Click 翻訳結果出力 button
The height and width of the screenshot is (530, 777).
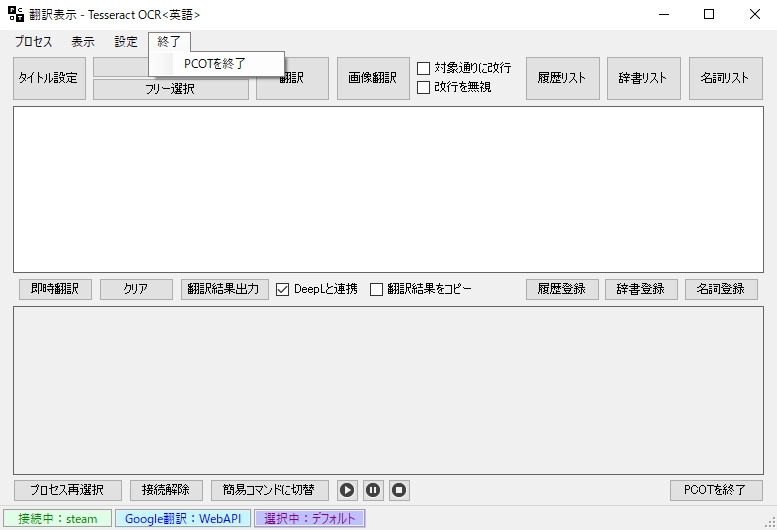[x=224, y=289]
